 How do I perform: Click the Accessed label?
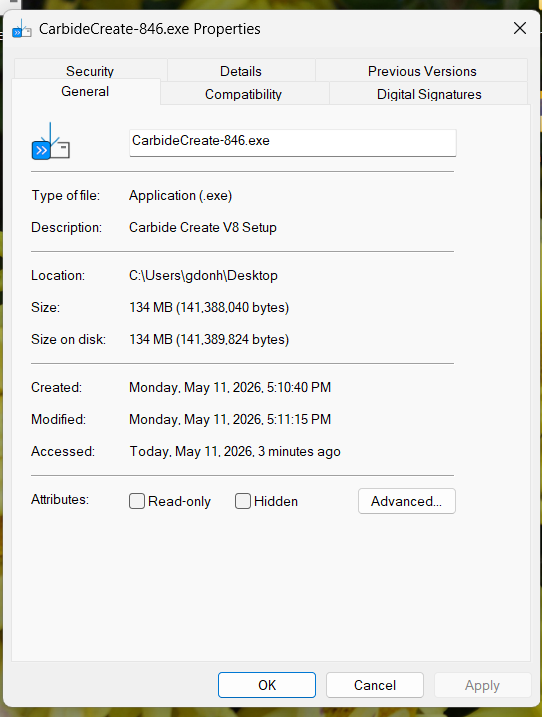[x=63, y=451]
